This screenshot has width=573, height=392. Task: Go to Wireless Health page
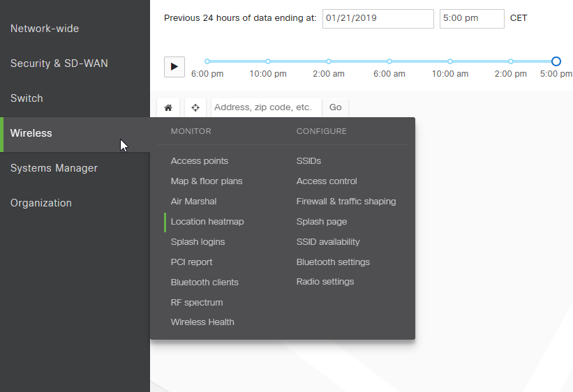pos(202,322)
